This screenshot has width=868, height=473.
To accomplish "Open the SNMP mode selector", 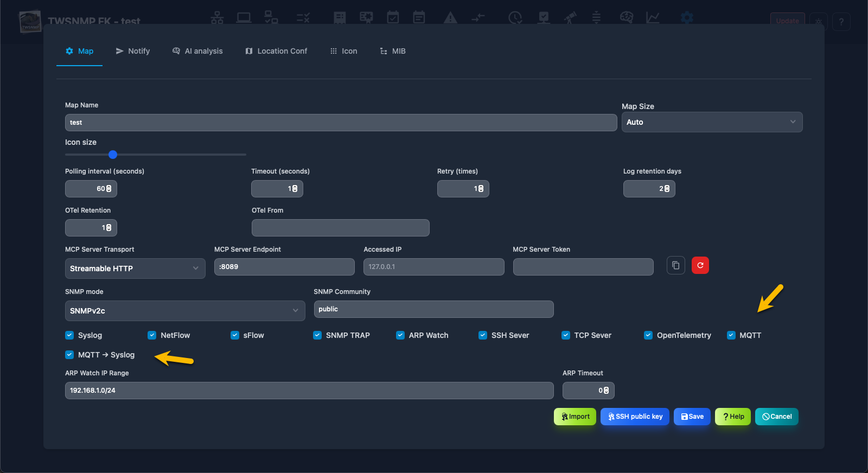I will tap(184, 311).
